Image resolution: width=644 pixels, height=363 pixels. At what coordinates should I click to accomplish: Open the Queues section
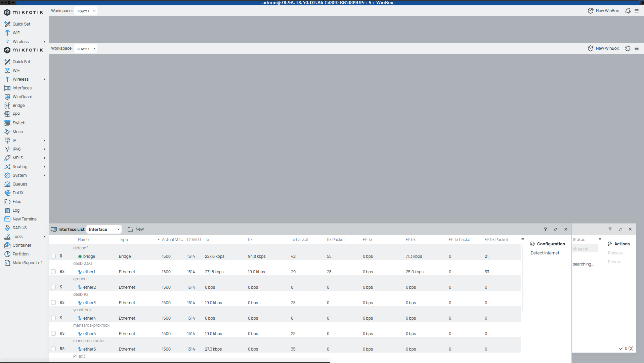coord(20,184)
